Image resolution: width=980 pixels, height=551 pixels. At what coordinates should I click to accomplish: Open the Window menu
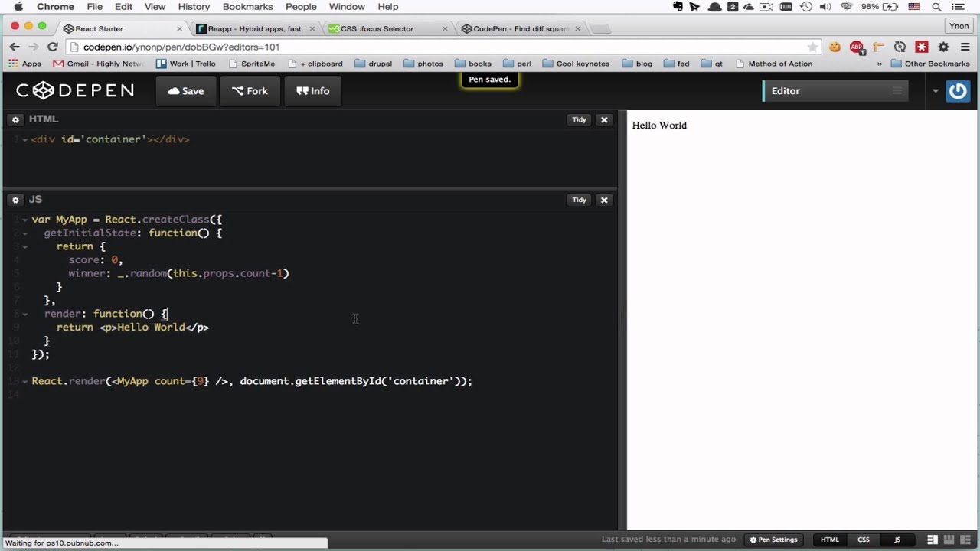(x=347, y=7)
